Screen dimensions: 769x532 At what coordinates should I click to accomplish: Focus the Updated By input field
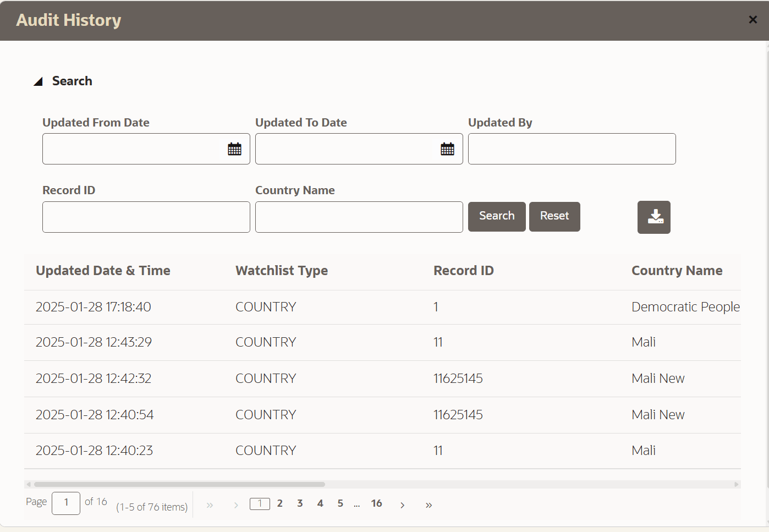572,149
